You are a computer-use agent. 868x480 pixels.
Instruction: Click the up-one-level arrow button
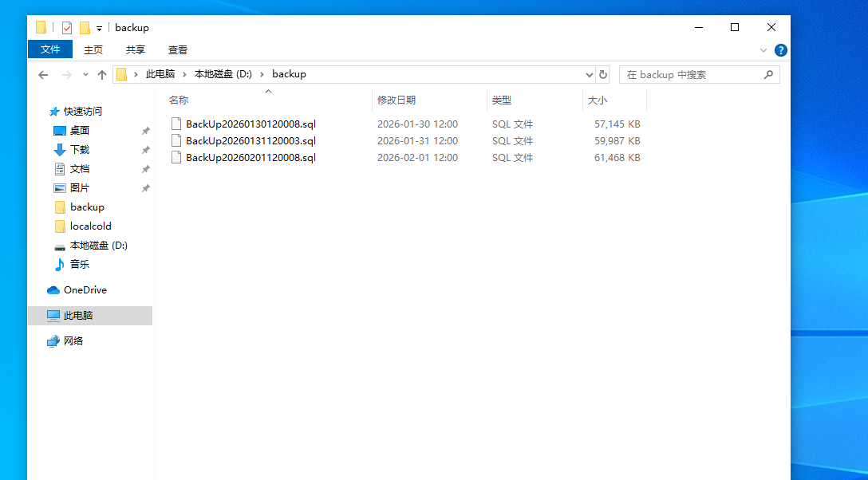coord(102,75)
